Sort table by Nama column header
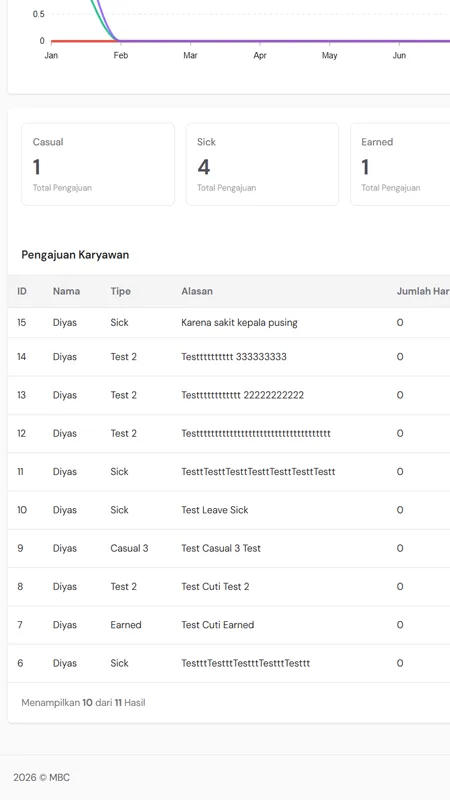 coord(66,291)
